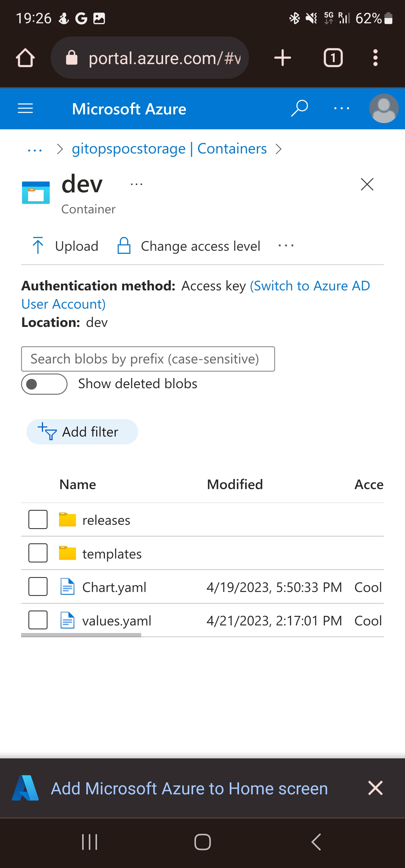405x868 pixels.
Task: Toggle Show deleted blobs switch
Action: 44,384
